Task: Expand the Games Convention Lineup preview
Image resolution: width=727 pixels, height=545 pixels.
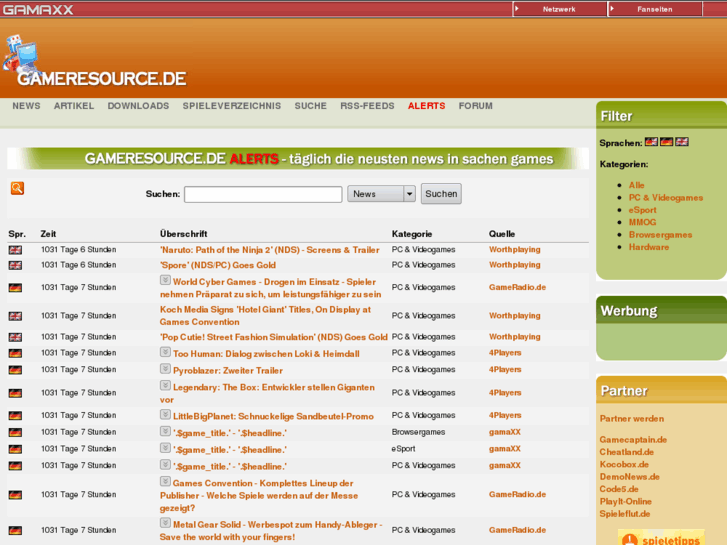Action: [165, 481]
